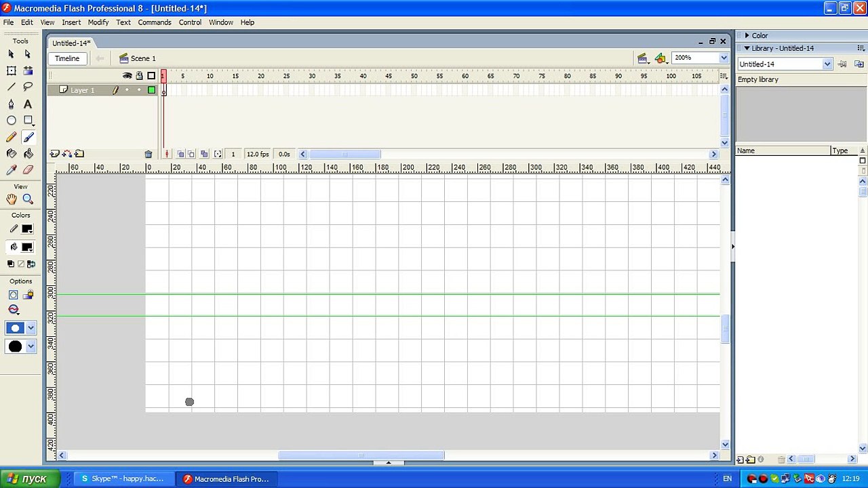Open the brush size dropdown
The height and width of the screenshot is (488, 868).
click(x=31, y=328)
